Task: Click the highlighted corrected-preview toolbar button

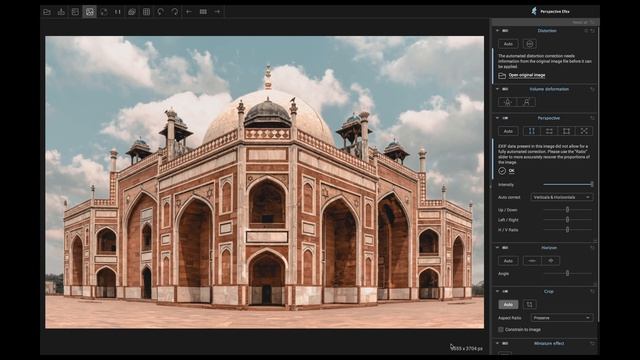Action: (x=89, y=12)
